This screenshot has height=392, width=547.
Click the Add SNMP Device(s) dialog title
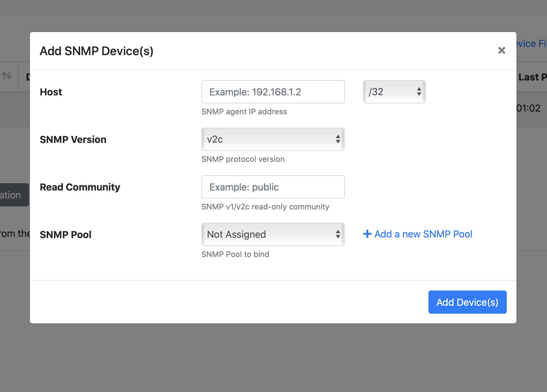(x=97, y=51)
